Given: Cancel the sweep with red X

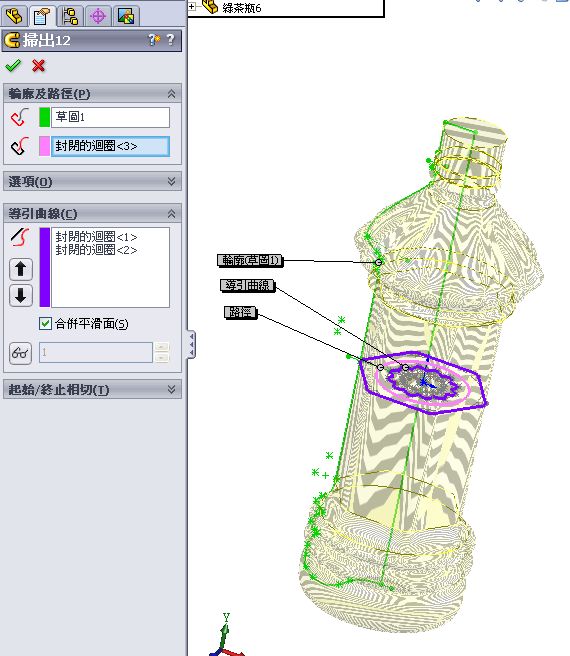Looking at the screenshot, I should tap(39, 65).
